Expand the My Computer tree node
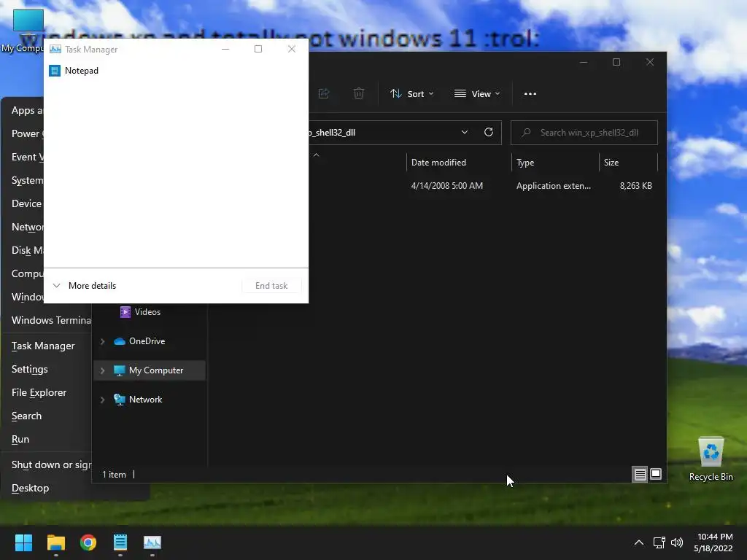747x560 pixels. 102,370
